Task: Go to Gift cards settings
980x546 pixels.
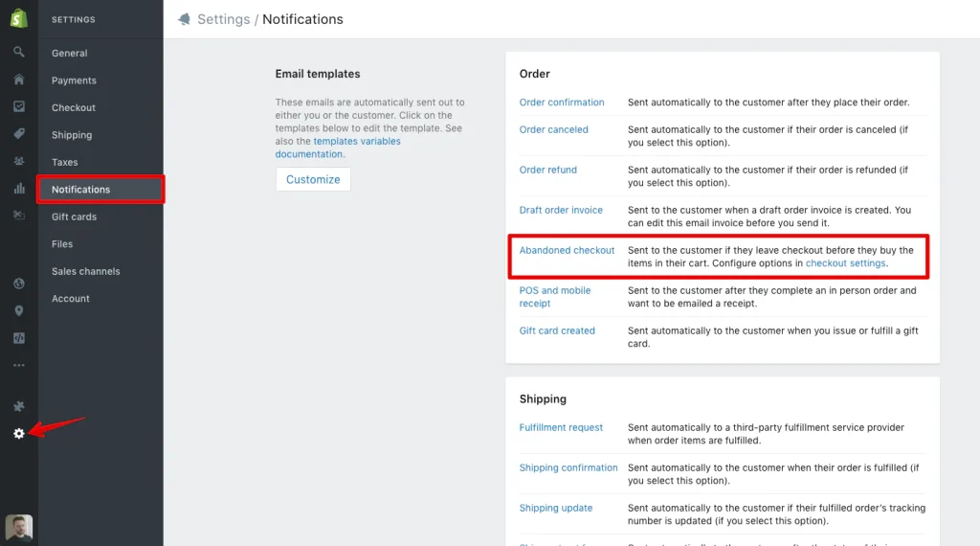Action: 74,217
